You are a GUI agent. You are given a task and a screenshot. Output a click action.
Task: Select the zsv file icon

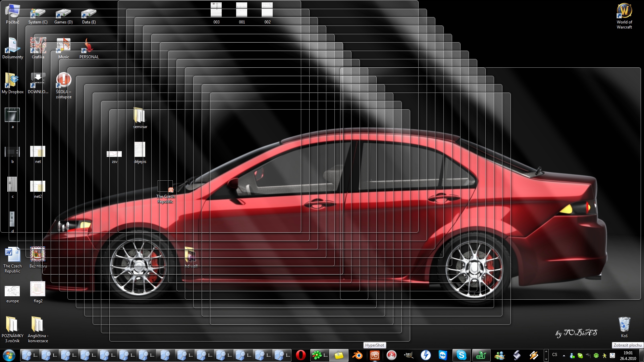tap(114, 157)
